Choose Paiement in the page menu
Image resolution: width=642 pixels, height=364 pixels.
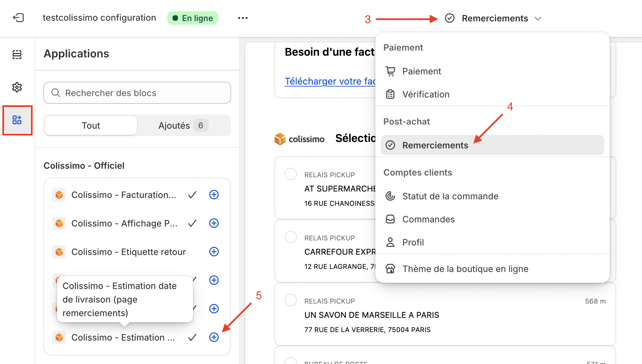pos(493,71)
